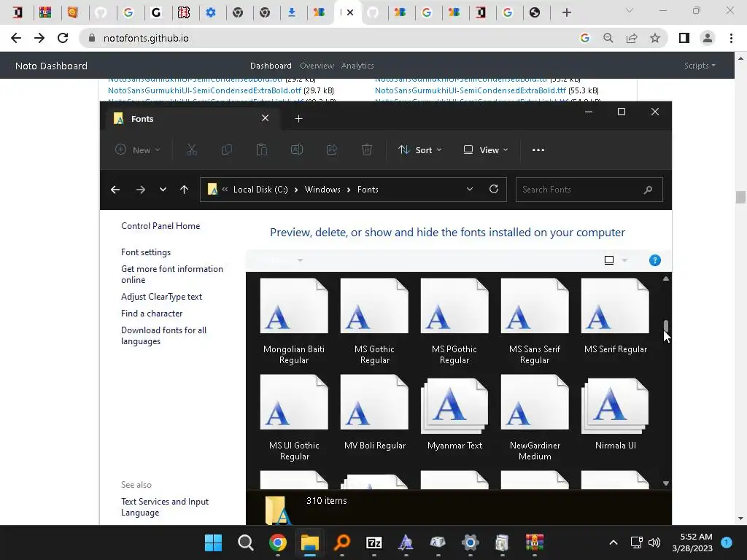Select the Nirmala UI font family
The image size is (747, 560).
pos(615,413)
